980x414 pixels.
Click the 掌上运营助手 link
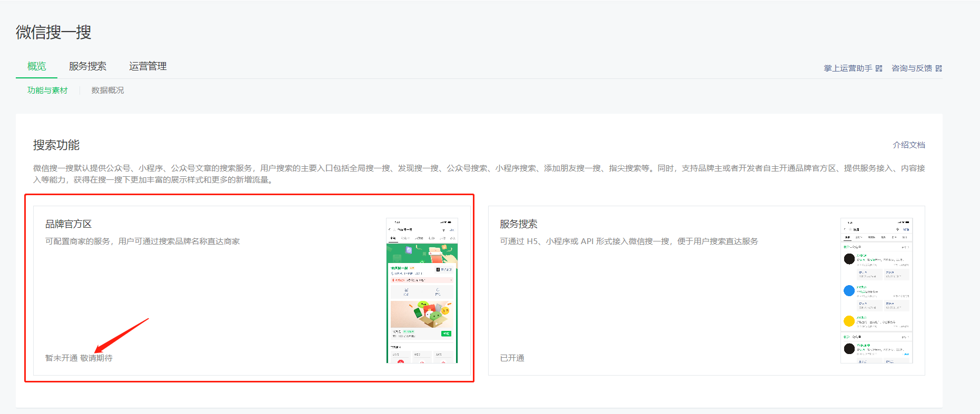click(848, 68)
